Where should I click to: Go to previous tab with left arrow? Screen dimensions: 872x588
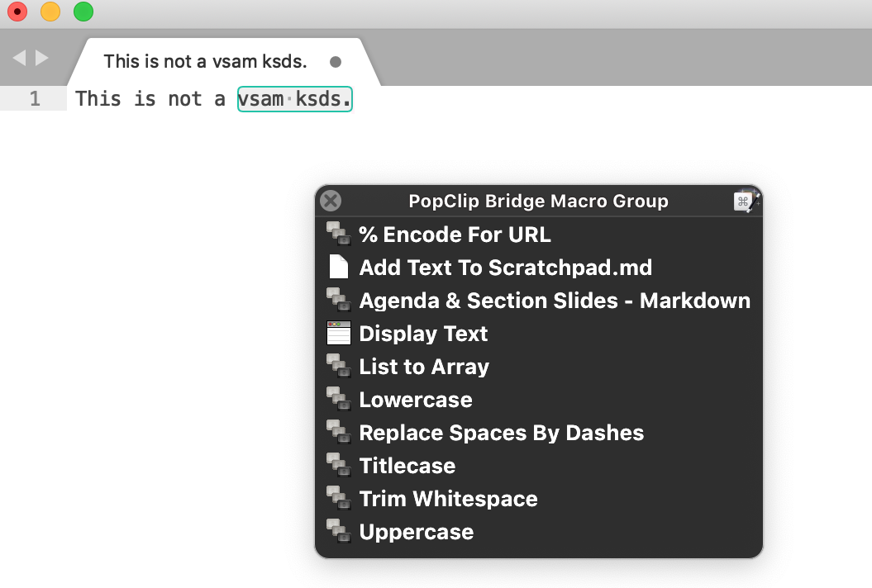point(19,58)
